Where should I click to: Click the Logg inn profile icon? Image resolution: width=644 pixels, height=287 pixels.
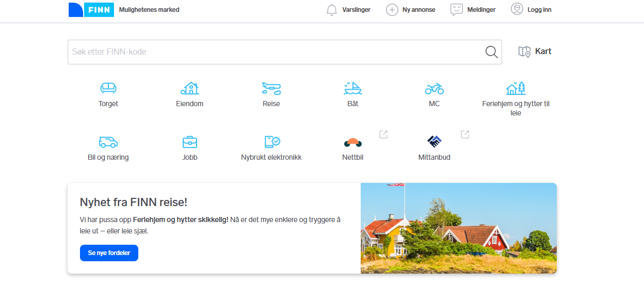517,9
